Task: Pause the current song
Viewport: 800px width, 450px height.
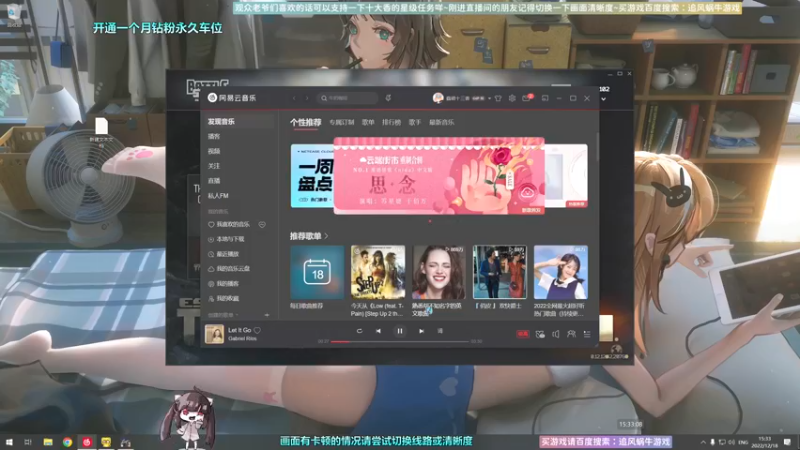Action: pos(399,331)
